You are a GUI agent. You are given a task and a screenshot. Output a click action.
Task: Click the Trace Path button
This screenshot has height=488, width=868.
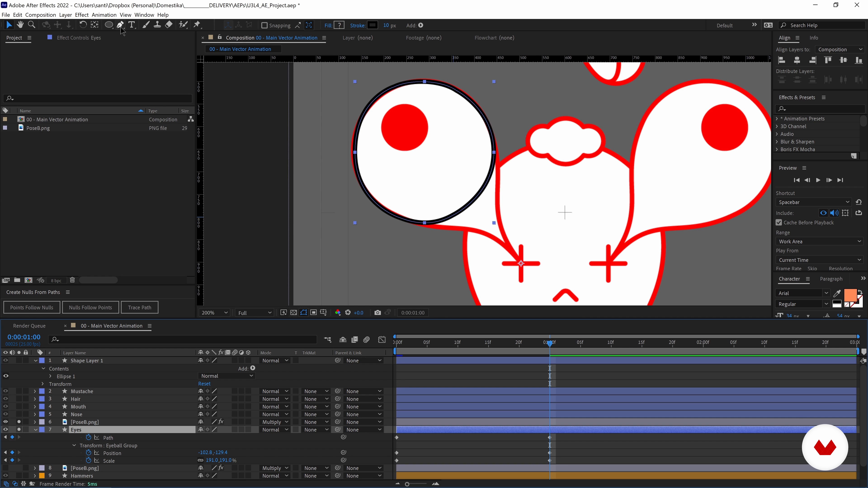(x=139, y=307)
